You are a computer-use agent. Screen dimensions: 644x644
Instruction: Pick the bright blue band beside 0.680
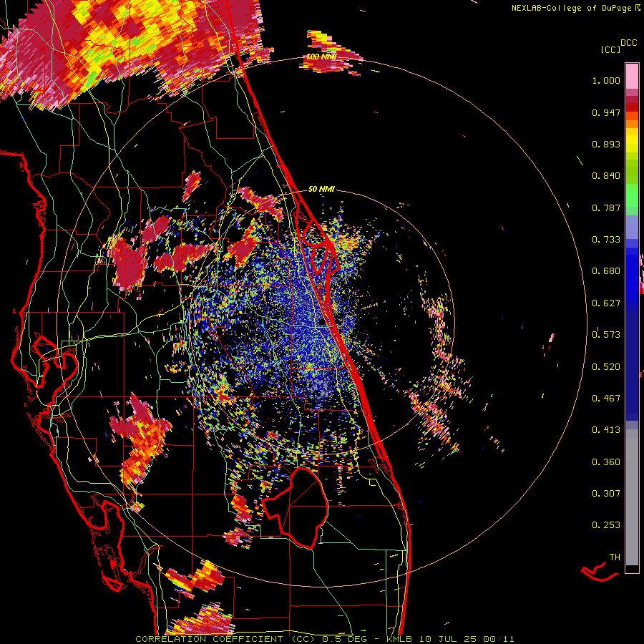tap(632, 275)
